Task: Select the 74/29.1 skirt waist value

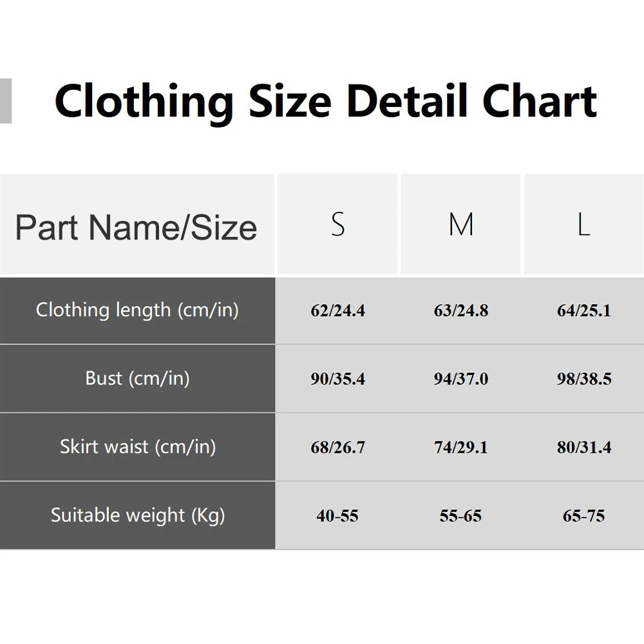Action: point(461,448)
